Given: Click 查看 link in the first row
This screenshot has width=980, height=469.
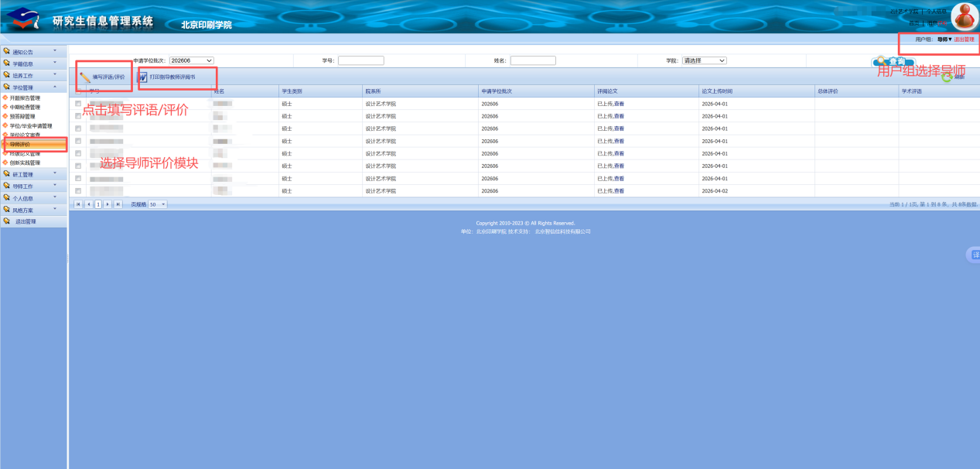Looking at the screenshot, I should click(619, 104).
